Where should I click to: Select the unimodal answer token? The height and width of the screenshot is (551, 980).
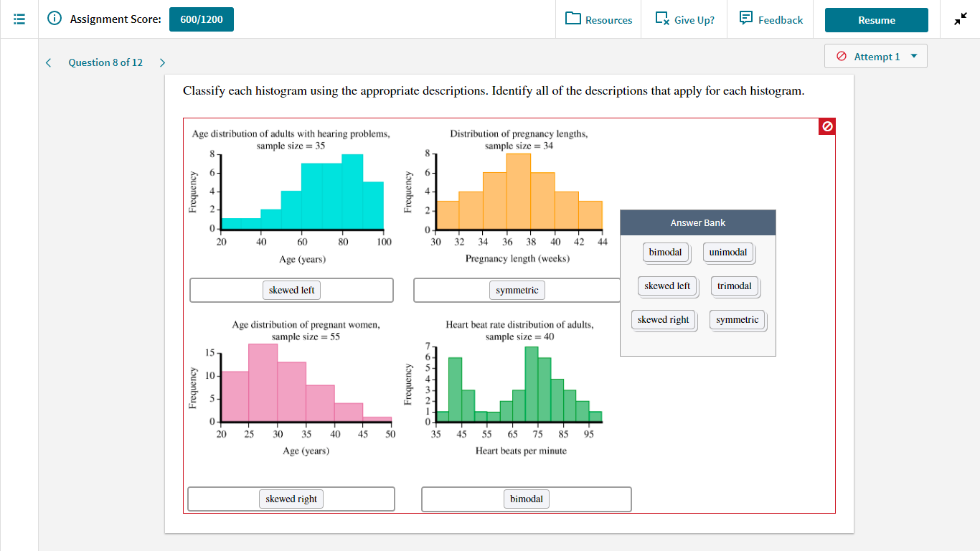(x=729, y=253)
